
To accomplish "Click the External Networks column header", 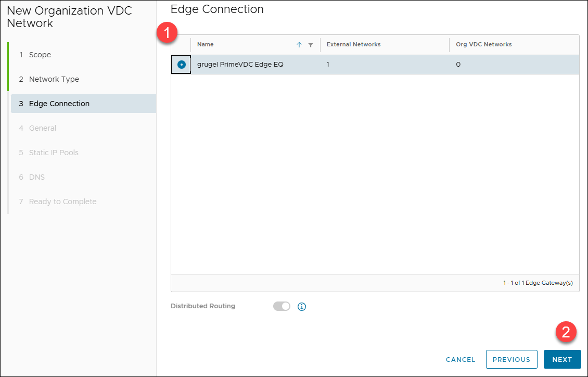I will (x=353, y=45).
